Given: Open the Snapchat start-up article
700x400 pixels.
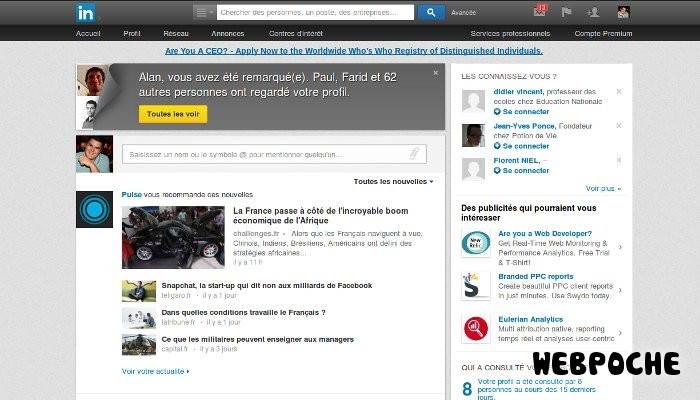Looking at the screenshot, I should click(x=267, y=286).
